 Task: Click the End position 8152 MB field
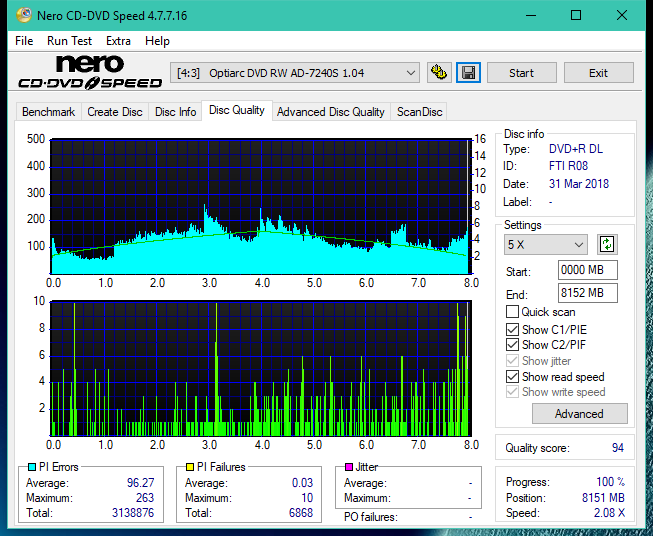[587, 293]
